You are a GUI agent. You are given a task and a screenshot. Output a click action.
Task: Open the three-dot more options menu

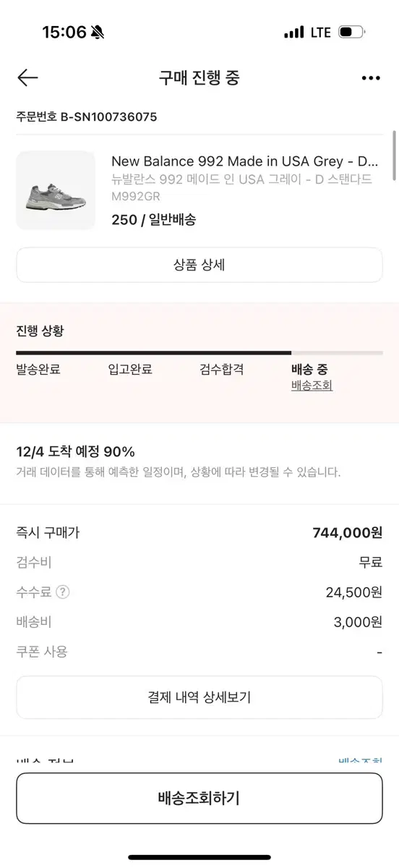(x=371, y=78)
